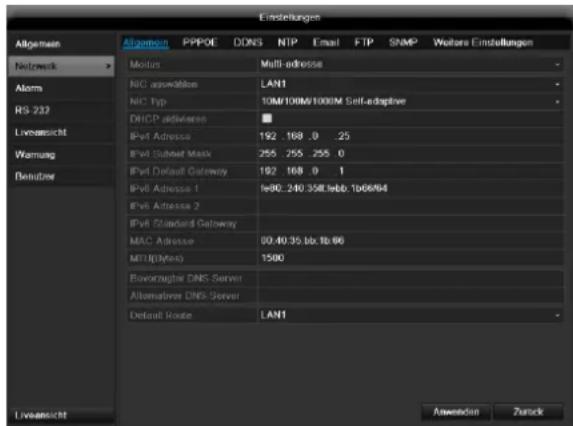This screenshot has width=573, height=426.
Task: Switch to the FTP tab
Action: [364, 42]
